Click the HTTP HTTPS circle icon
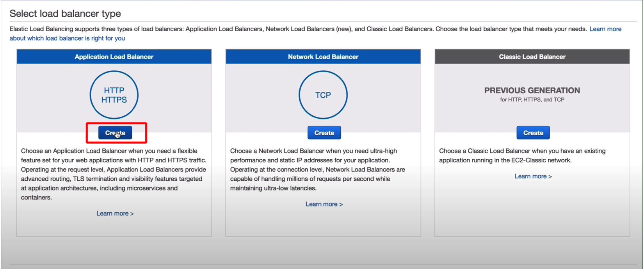This screenshot has width=644, height=269. (114, 95)
